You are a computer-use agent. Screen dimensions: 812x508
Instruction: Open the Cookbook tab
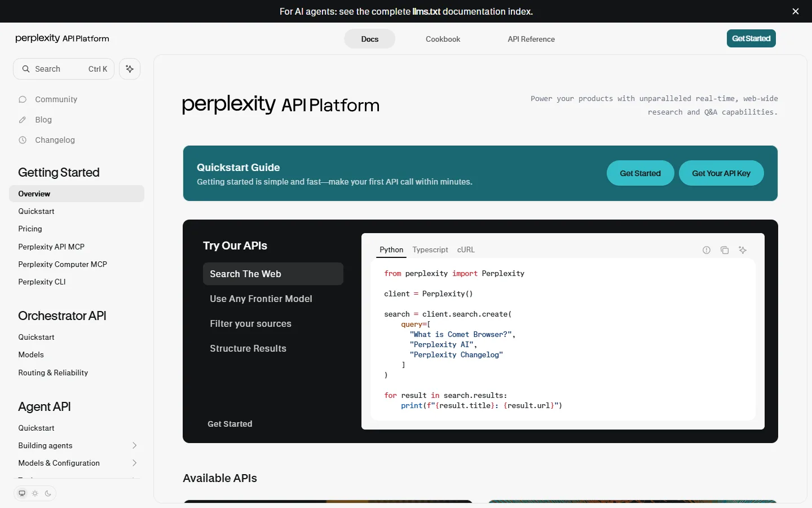[443, 39]
